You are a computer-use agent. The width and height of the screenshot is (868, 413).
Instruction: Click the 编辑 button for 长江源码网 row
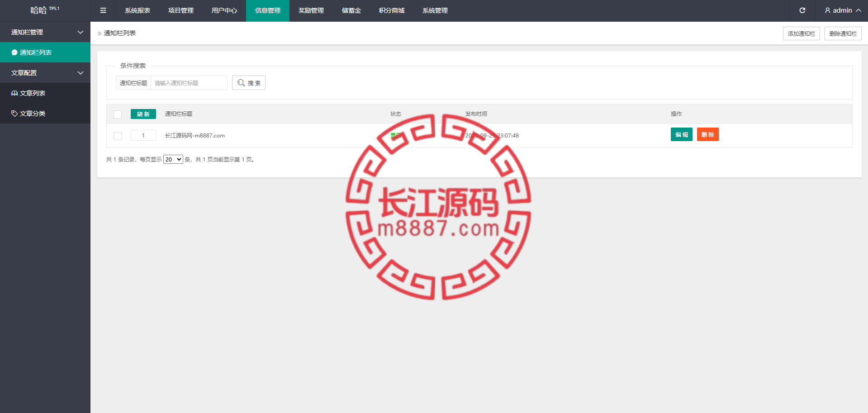pos(682,134)
